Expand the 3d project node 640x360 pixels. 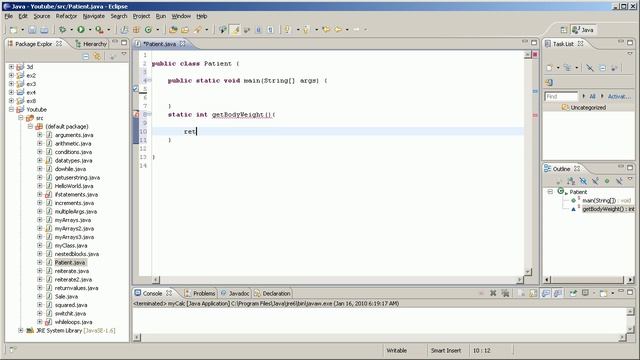tap(11, 67)
